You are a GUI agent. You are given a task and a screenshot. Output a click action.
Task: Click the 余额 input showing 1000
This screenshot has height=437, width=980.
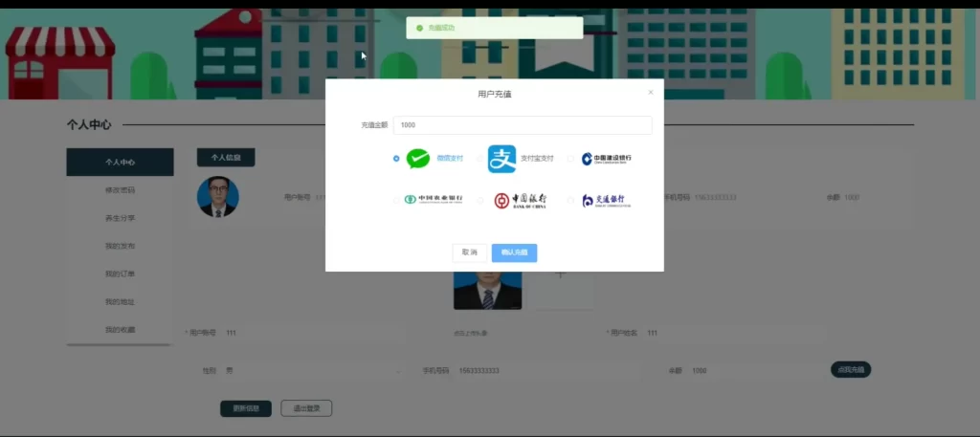(756, 371)
